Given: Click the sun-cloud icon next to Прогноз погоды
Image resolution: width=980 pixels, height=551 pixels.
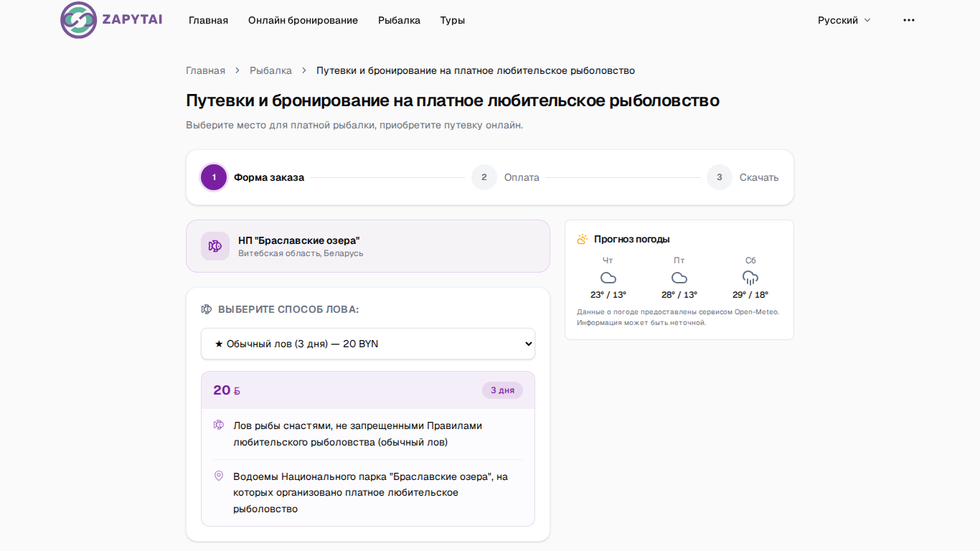Looking at the screenshot, I should 583,239.
